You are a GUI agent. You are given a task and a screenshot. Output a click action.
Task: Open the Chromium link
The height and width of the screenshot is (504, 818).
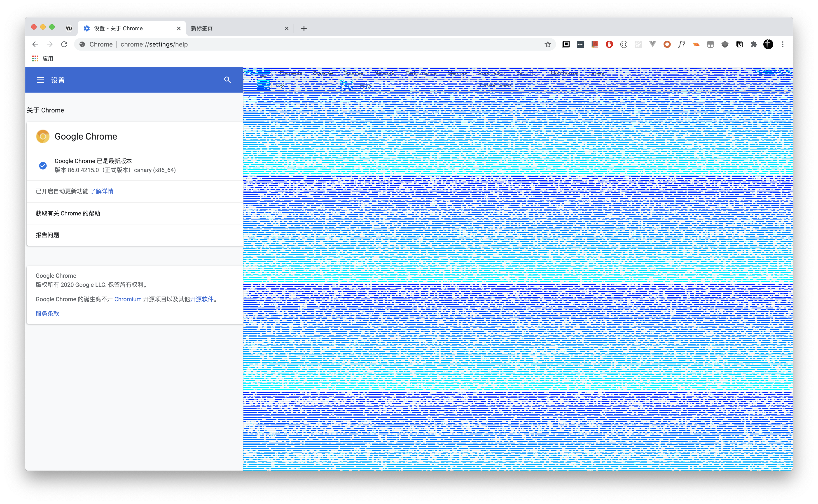point(128,299)
